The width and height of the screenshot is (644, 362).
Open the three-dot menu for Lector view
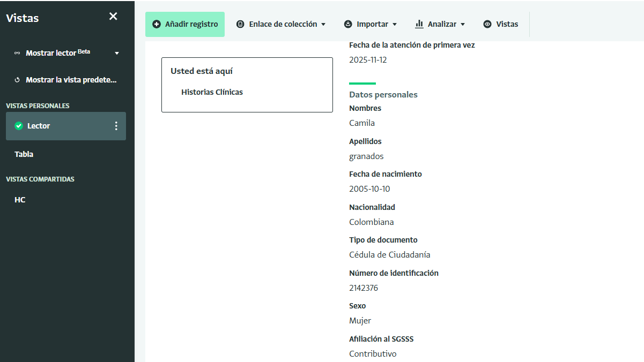116,126
